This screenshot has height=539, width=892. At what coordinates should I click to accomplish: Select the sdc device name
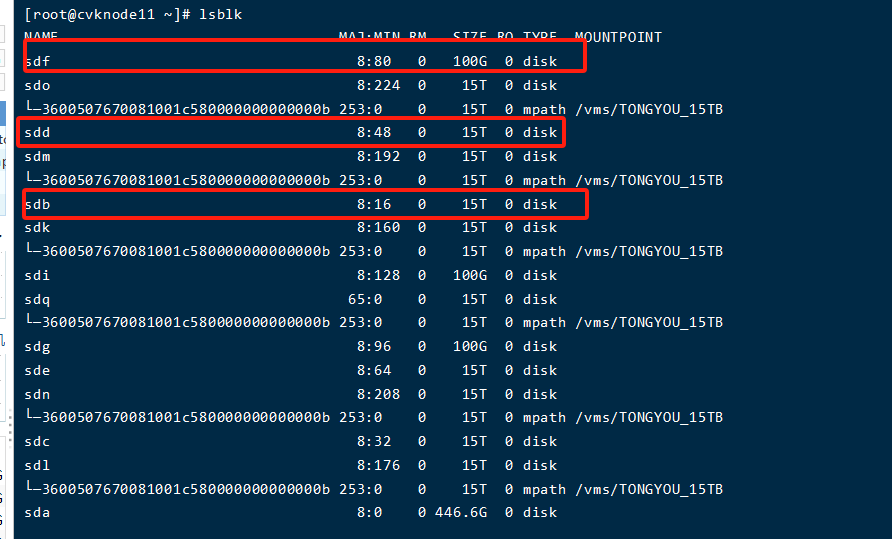pos(38,442)
